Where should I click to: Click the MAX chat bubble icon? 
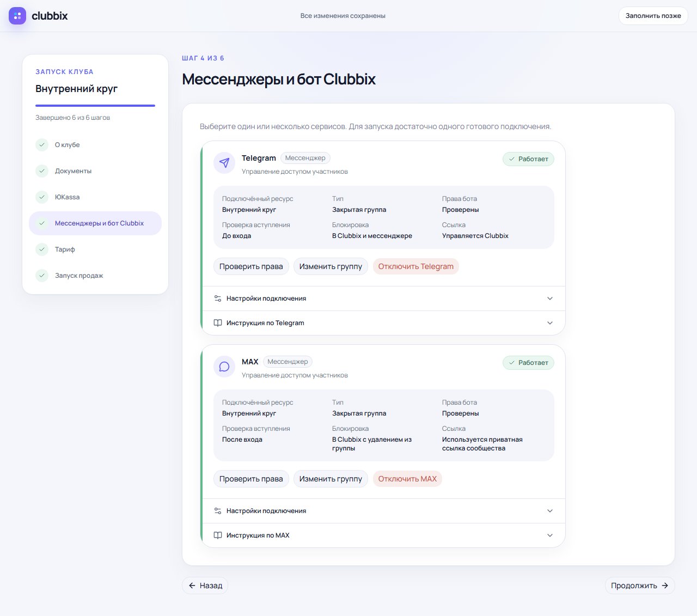(x=224, y=367)
